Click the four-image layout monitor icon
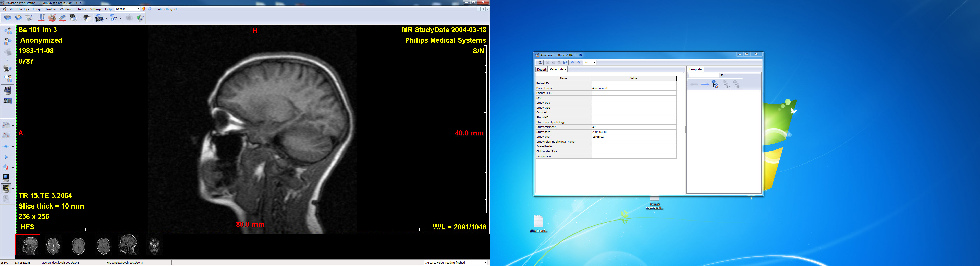Screen dimensions: 980x266 [8, 90]
